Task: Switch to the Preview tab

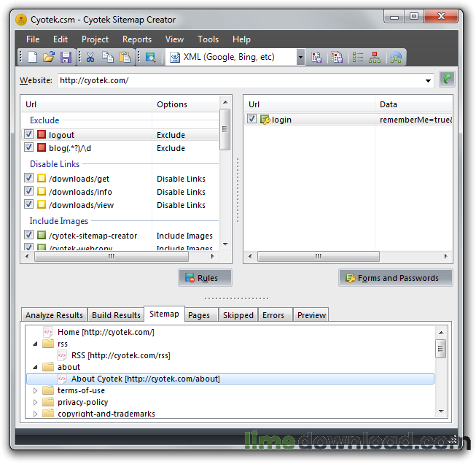Action: pos(311,314)
